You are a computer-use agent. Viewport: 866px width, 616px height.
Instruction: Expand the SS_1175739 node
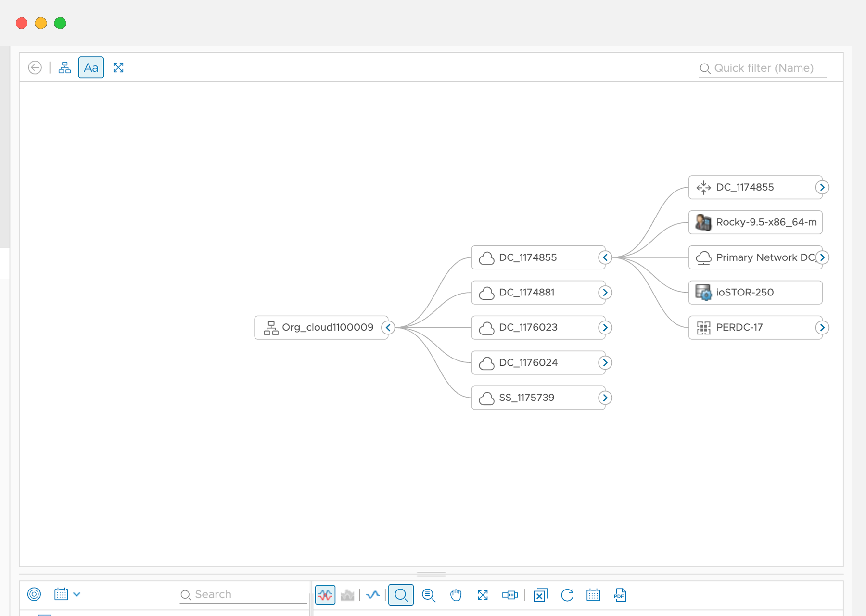pos(605,398)
